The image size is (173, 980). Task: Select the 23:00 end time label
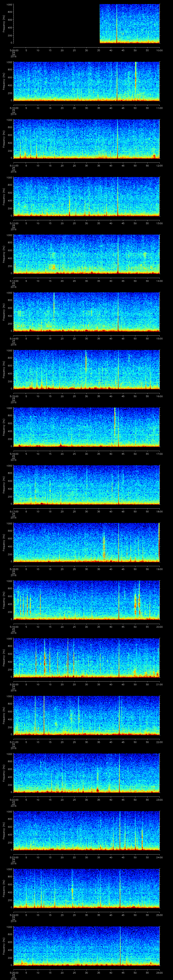tap(159, 800)
